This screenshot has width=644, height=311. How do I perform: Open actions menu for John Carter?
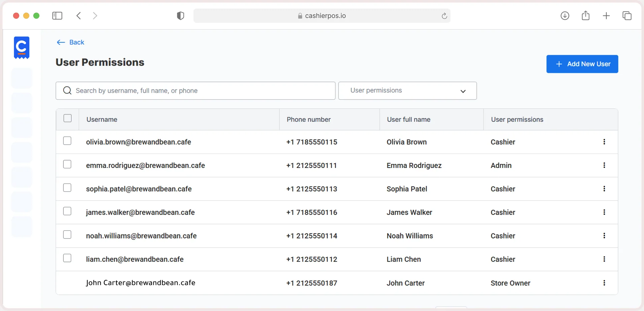[604, 283]
